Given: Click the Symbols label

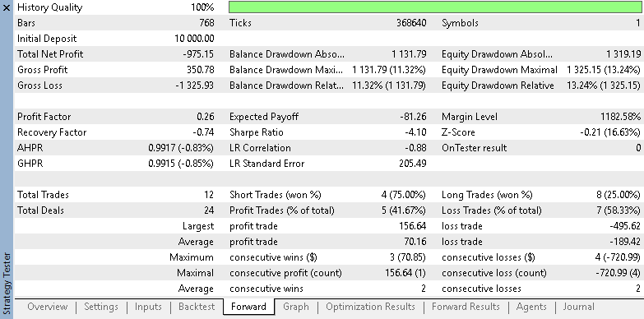Looking at the screenshot, I should pos(460,23).
